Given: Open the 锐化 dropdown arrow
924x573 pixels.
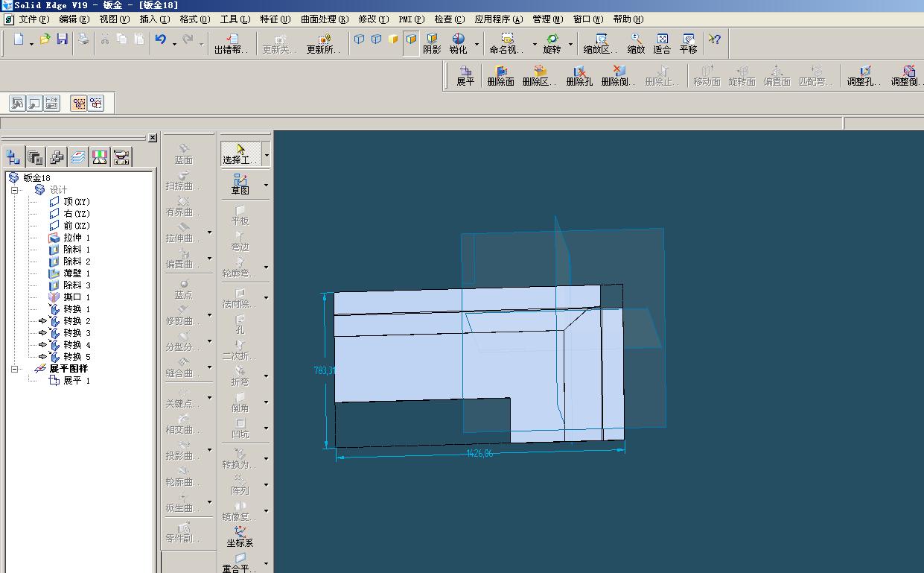Looking at the screenshot, I should pos(477,44).
